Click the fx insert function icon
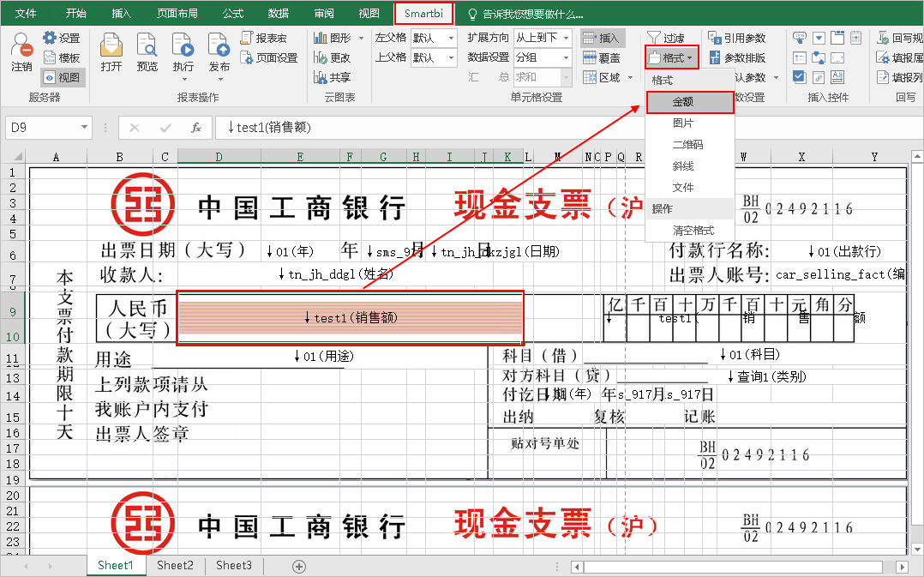 click(196, 127)
